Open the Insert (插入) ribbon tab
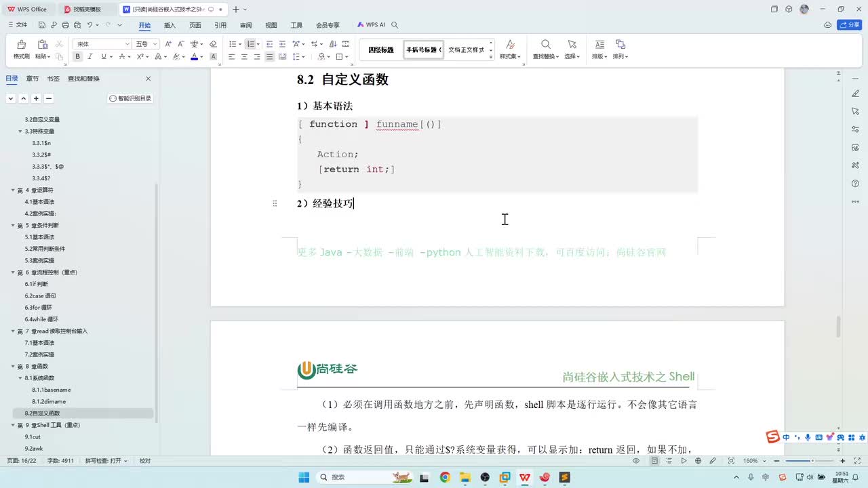Viewport: 868px width, 488px height. 170,25
